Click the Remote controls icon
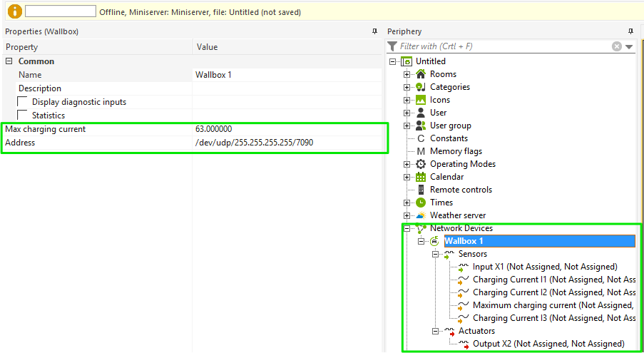This screenshot has width=644, height=353. point(421,190)
